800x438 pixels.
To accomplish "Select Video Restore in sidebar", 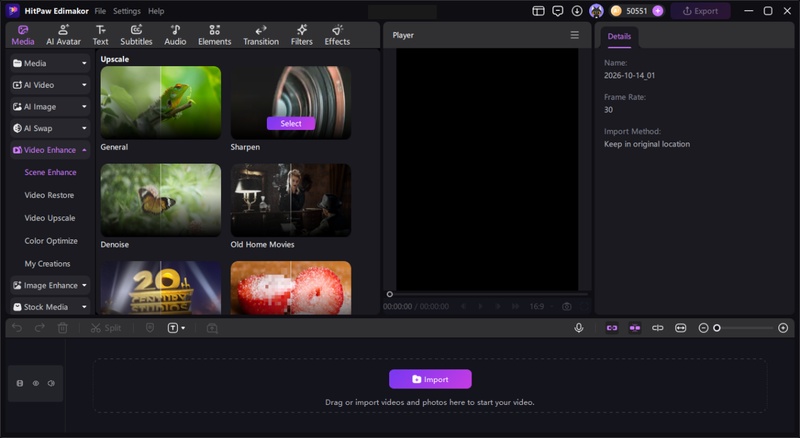I will pyautogui.click(x=49, y=195).
